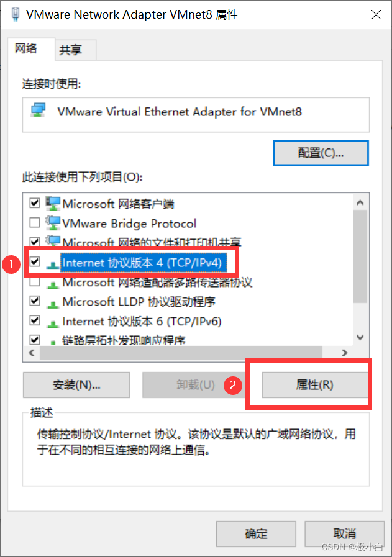Click the vertical scrollbar thumb in list
The image size is (392, 557).
(x=360, y=256)
